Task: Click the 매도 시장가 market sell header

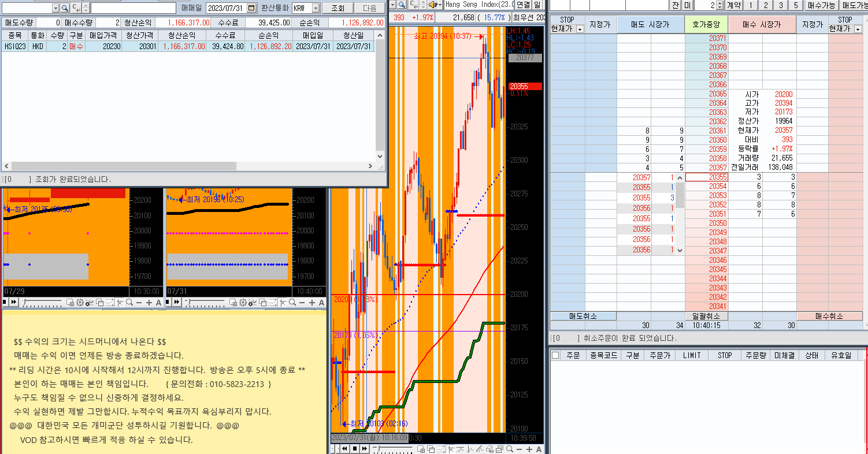Action: click(650, 24)
